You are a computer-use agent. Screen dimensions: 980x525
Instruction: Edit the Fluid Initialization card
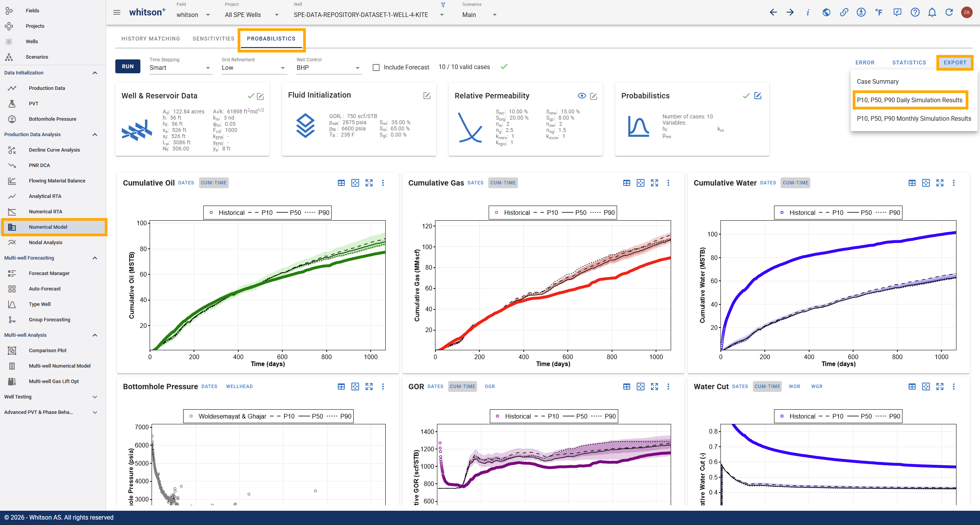(427, 96)
